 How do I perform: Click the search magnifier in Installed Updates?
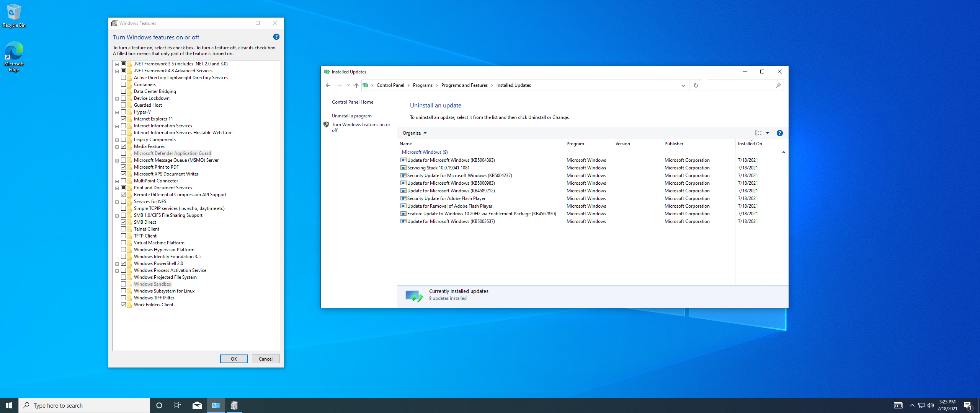778,85
